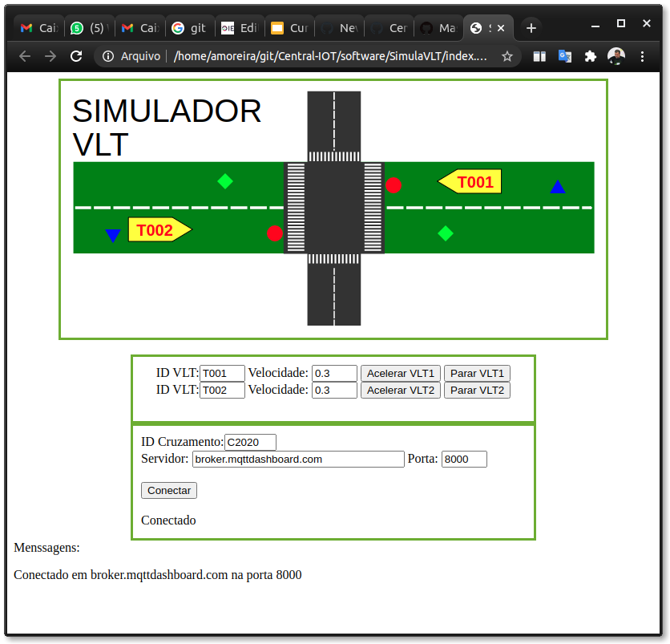Open the Google Translate extension icon
Screen dimensions: 670x644
(x=565, y=56)
